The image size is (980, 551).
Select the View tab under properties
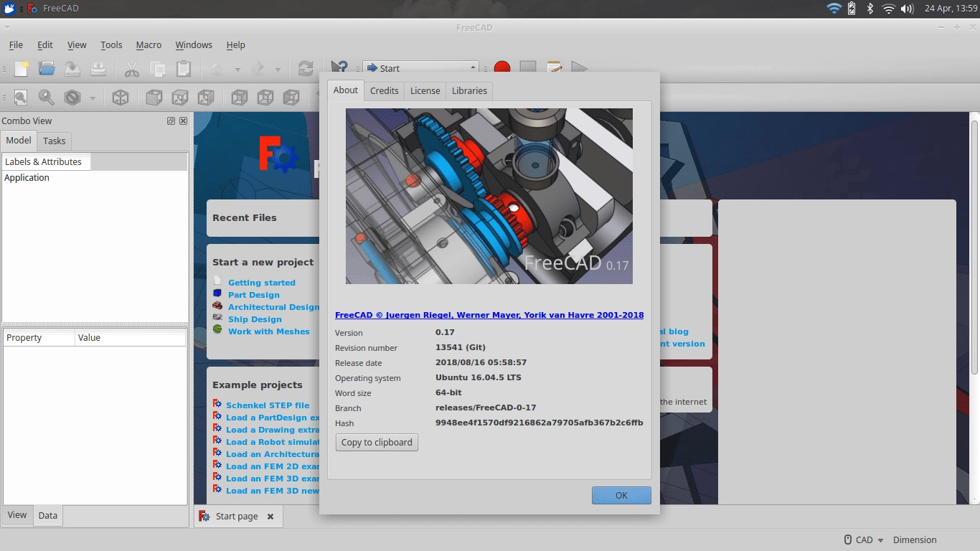click(17, 515)
